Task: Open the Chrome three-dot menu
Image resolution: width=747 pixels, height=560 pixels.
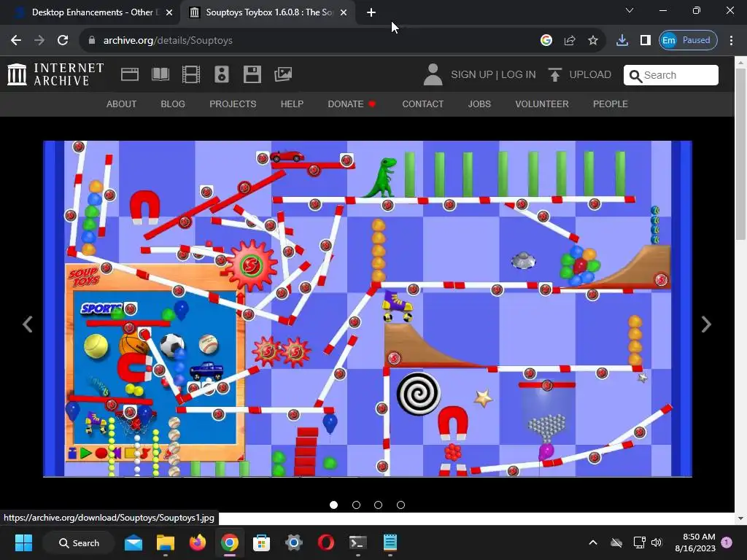Action: pyautogui.click(x=731, y=40)
